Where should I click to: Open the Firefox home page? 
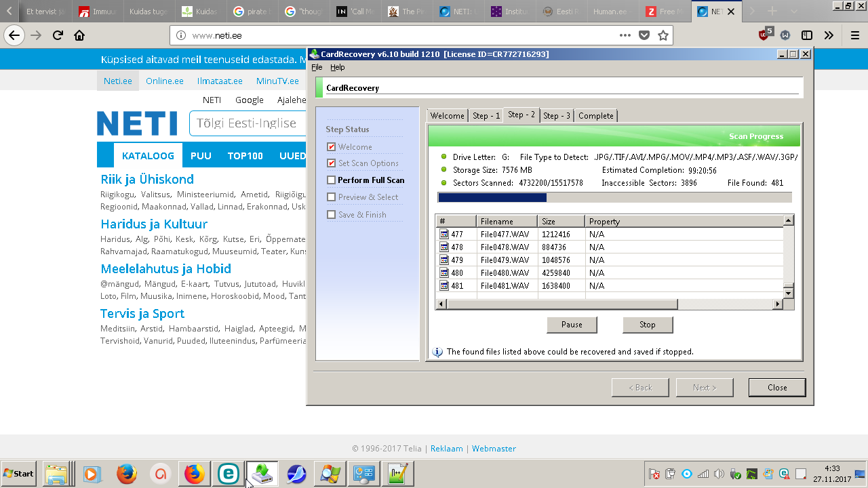79,35
